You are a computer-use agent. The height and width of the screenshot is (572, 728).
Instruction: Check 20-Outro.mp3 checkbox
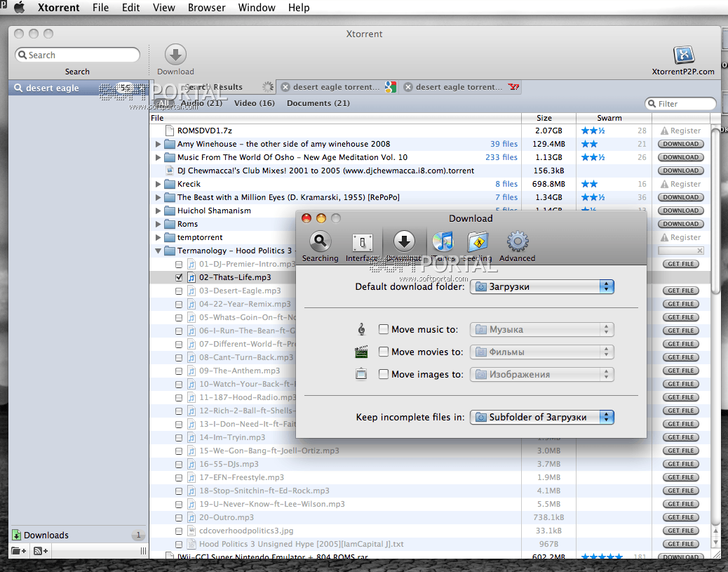(x=179, y=518)
